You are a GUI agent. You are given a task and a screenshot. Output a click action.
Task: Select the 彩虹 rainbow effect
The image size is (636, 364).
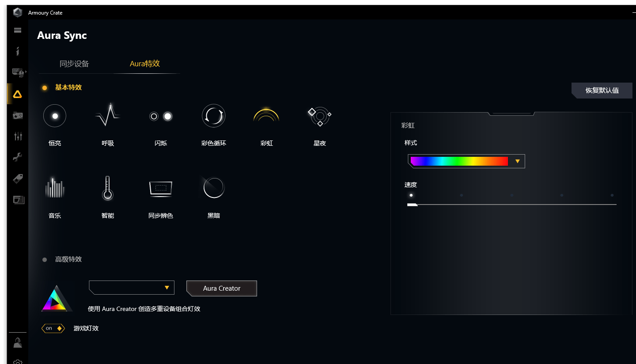click(x=266, y=115)
